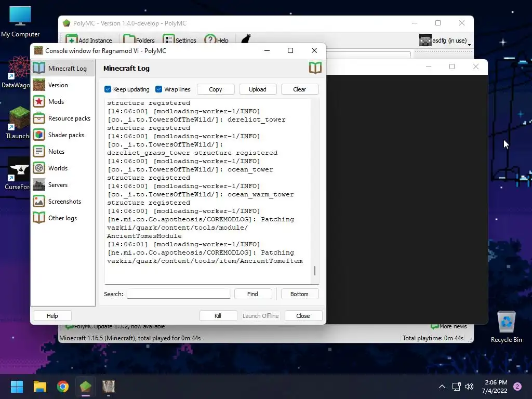
Task: Open Help in PolyMC main toolbar
Action: click(217, 40)
